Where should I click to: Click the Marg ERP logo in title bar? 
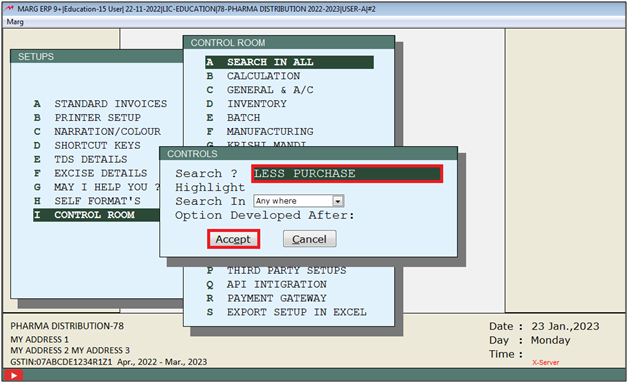click(9, 8)
